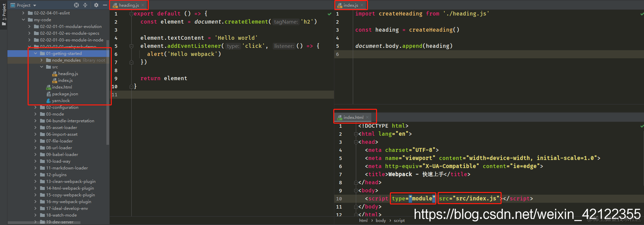Click the locate/select opened file target icon
This screenshot has height=225, width=644.
(x=76, y=5)
